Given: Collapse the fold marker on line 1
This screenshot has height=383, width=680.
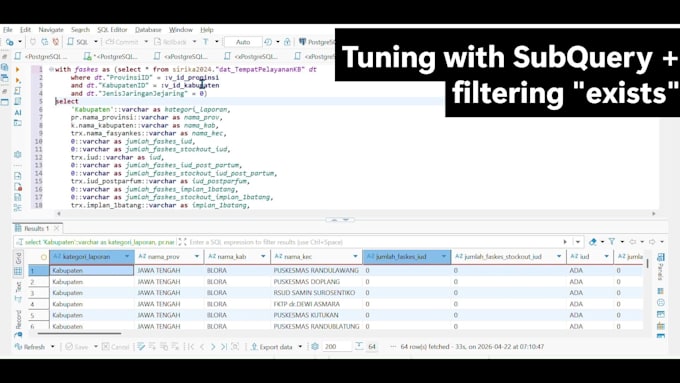Looking at the screenshot, I should [51, 69].
